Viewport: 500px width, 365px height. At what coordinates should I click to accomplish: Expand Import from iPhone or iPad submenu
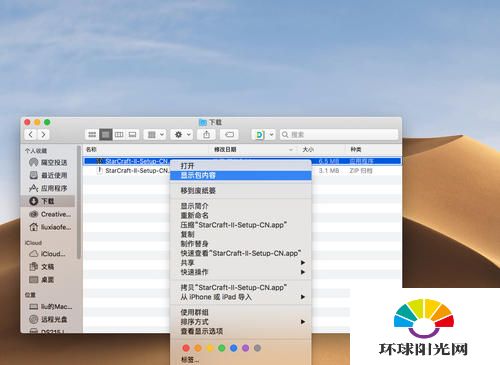point(241,297)
